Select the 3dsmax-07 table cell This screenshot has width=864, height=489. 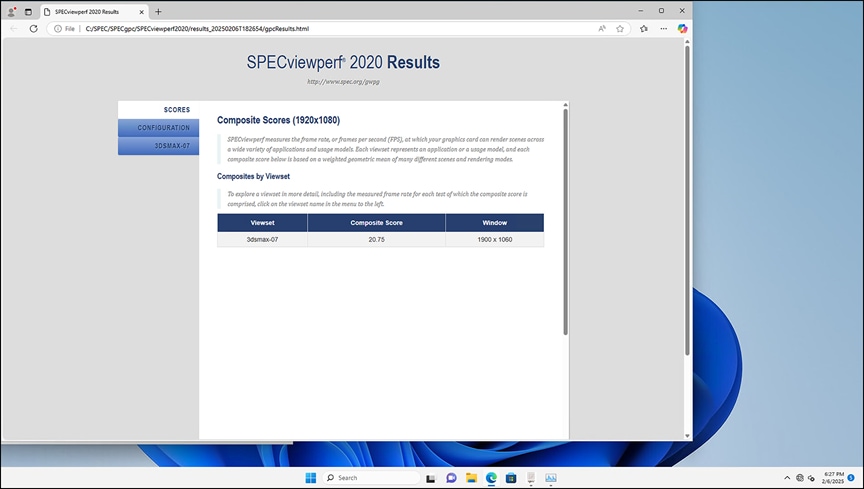(262, 239)
